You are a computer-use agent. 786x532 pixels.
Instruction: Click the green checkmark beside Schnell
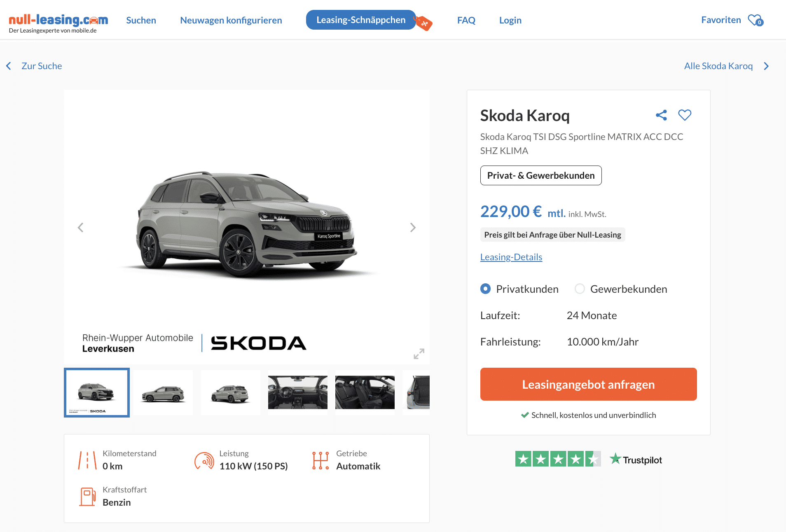click(x=525, y=415)
